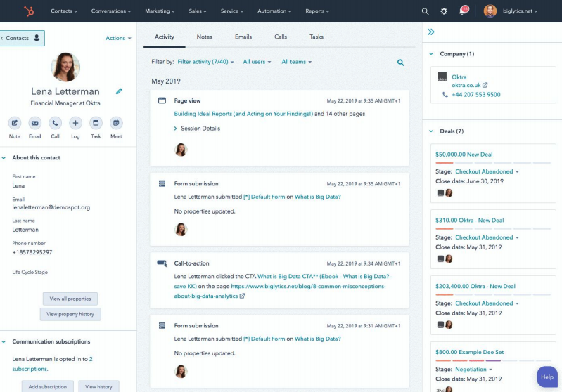
Task: Click the Oktra company logo icon
Action: pyautogui.click(x=442, y=77)
